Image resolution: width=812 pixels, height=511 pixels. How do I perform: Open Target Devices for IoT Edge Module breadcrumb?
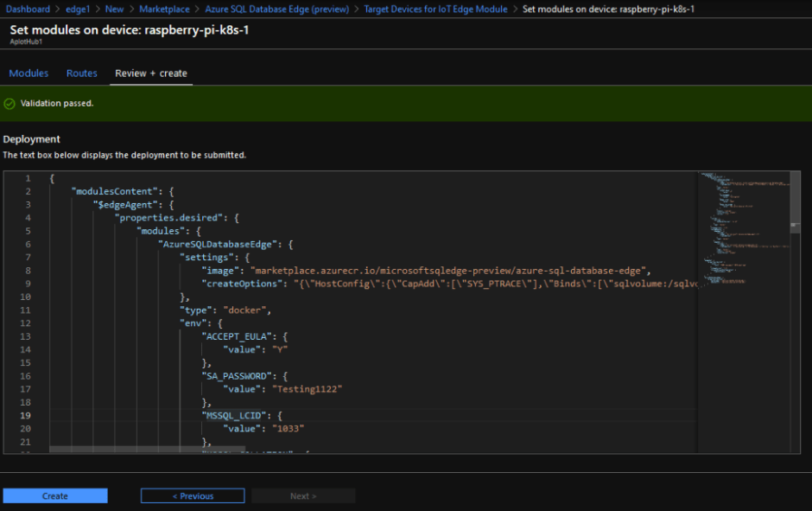pos(437,9)
